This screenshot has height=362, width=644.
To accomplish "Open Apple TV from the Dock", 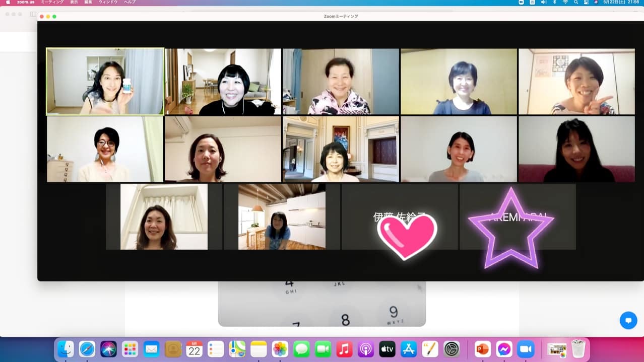I will 387,349.
